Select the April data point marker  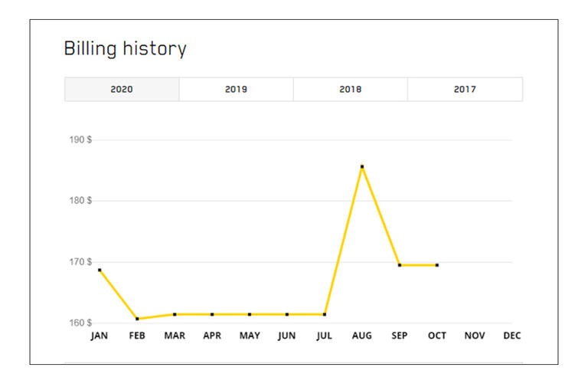click(x=212, y=314)
